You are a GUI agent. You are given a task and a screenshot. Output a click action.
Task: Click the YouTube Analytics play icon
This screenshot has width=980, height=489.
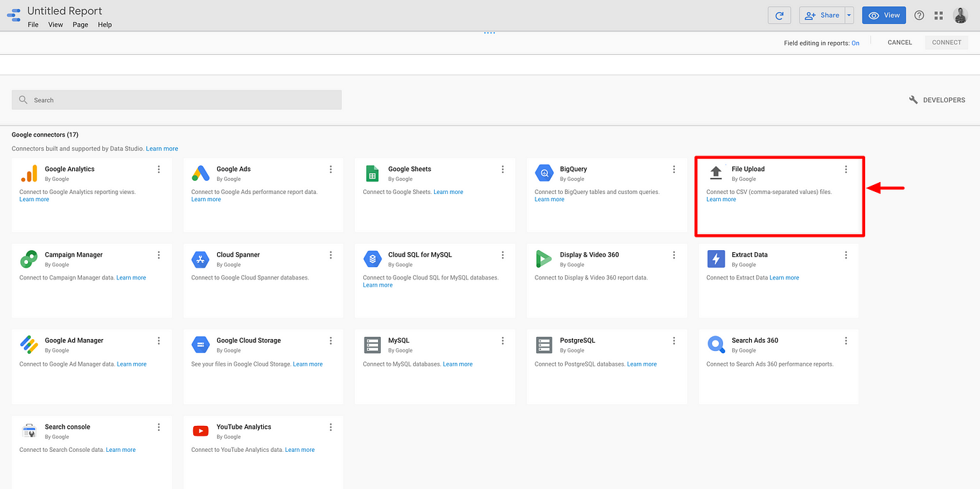pos(200,431)
